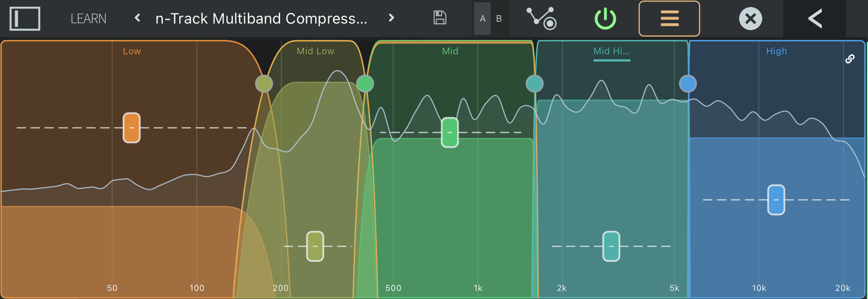The height and width of the screenshot is (299, 868).
Task: Click the LEARN button
Action: point(88,18)
